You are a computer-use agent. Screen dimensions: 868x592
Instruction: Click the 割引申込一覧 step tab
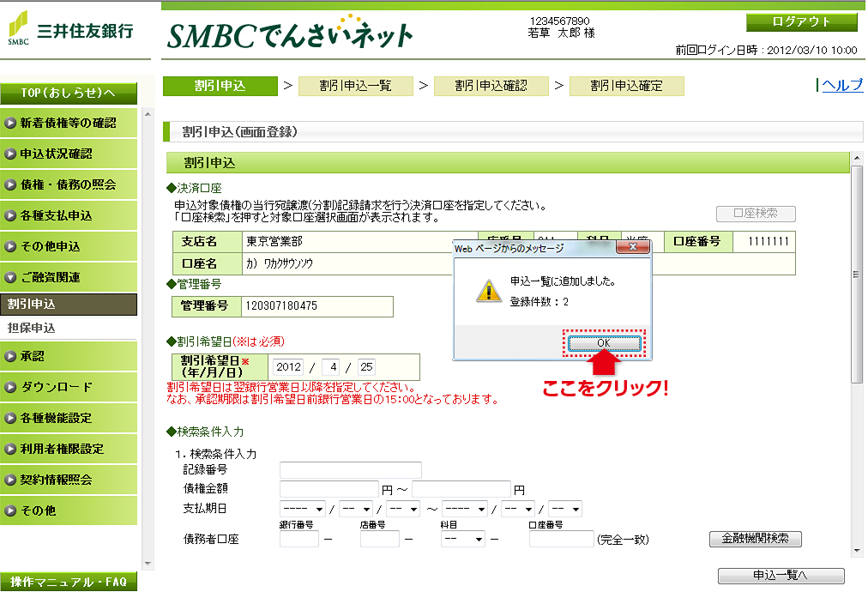point(355,86)
